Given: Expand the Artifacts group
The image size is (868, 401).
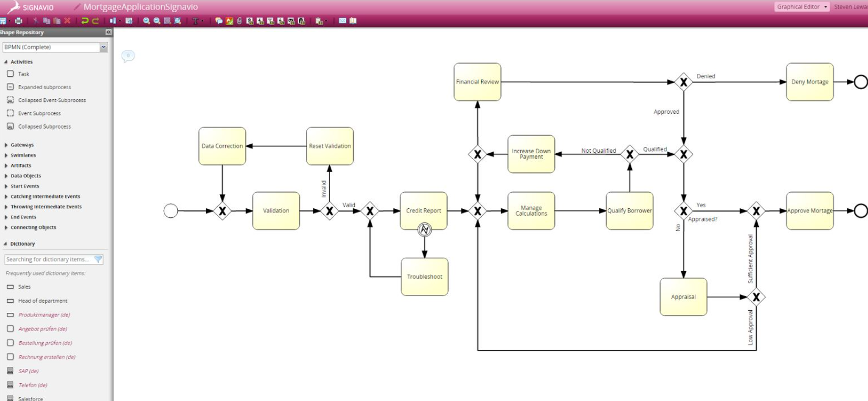Looking at the screenshot, I should click(6, 165).
